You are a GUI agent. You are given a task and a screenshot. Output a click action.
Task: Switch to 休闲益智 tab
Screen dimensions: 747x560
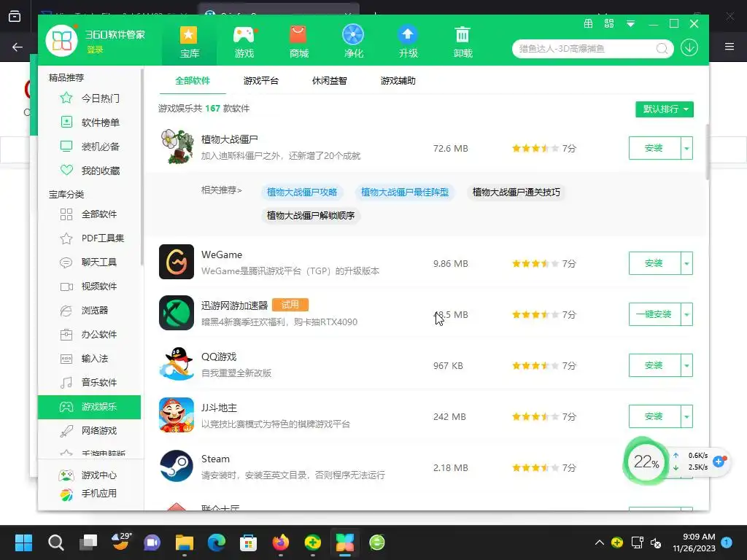pos(329,81)
